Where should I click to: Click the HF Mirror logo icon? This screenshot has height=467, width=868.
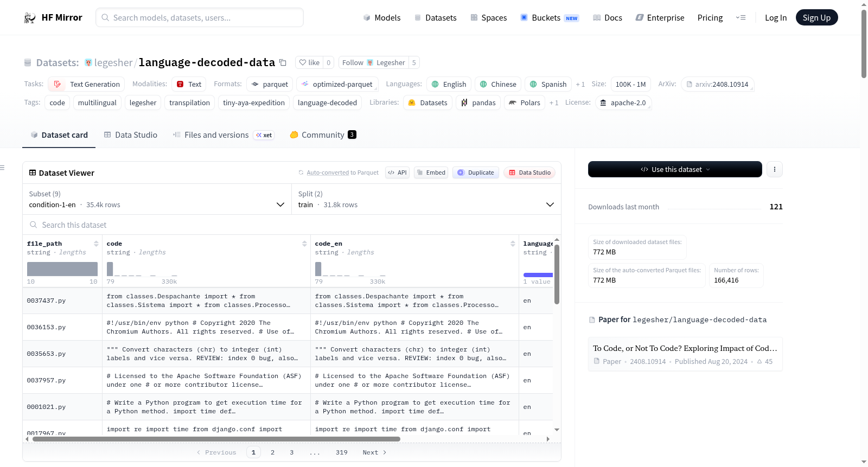[30, 18]
